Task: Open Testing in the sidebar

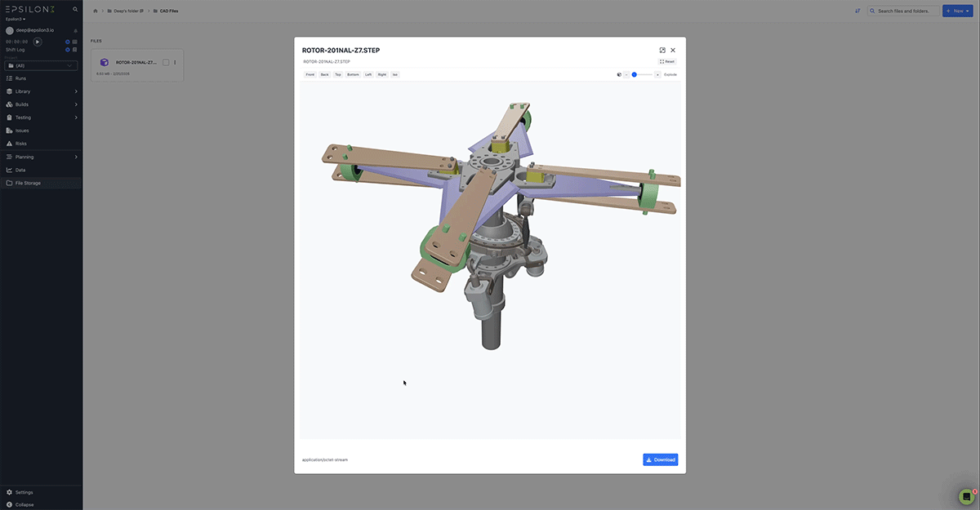Action: point(41,118)
